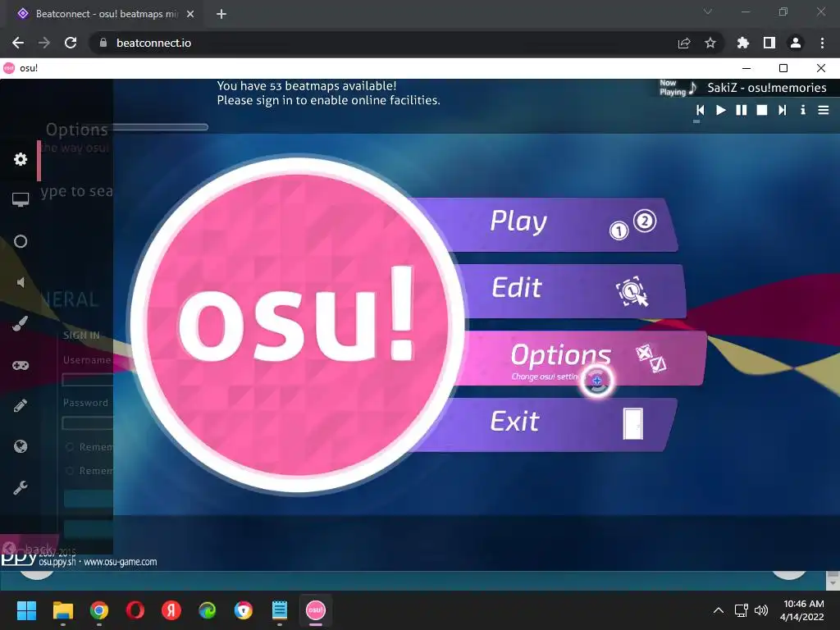Open the Skin paintbrush section icon

[x=21, y=323]
